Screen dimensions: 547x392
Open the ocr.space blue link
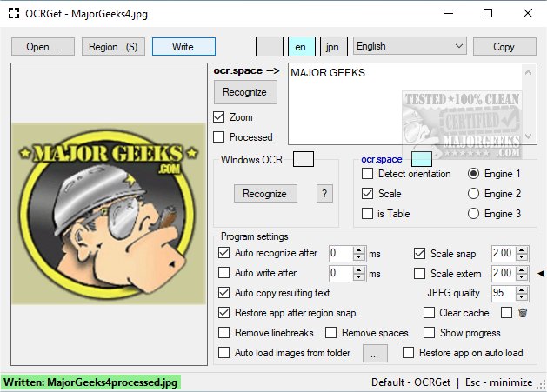coord(381,159)
